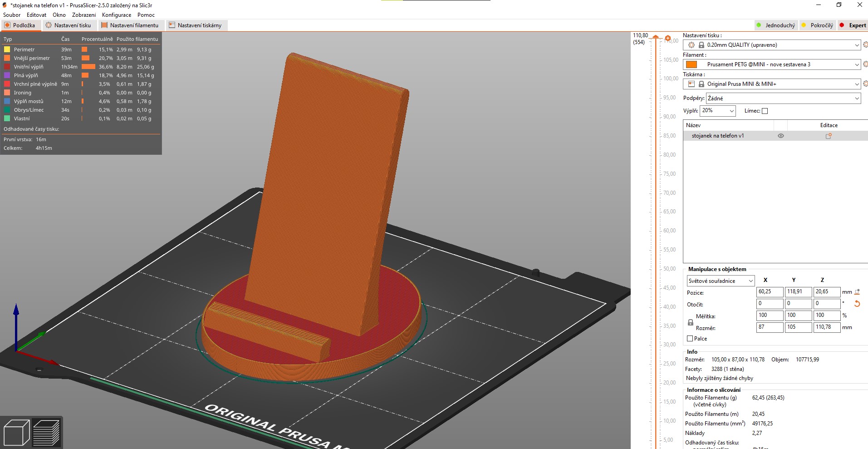Switch to Nastavení filamentu tab
The height and width of the screenshot is (449, 868).
(131, 25)
